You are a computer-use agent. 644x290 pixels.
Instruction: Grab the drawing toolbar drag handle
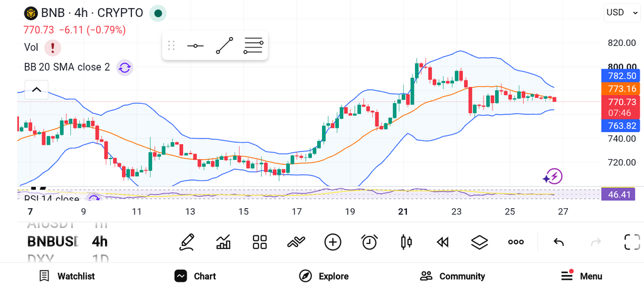pyautogui.click(x=171, y=45)
